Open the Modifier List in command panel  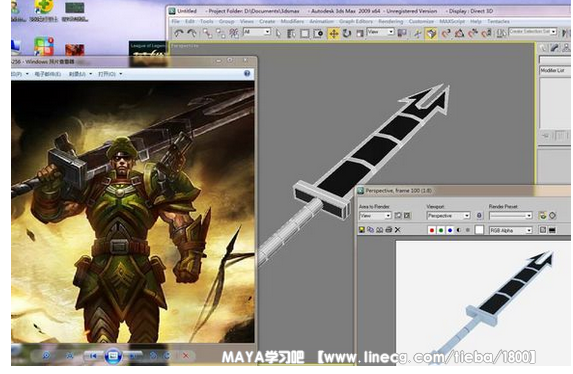pyautogui.click(x=555, y=70)
